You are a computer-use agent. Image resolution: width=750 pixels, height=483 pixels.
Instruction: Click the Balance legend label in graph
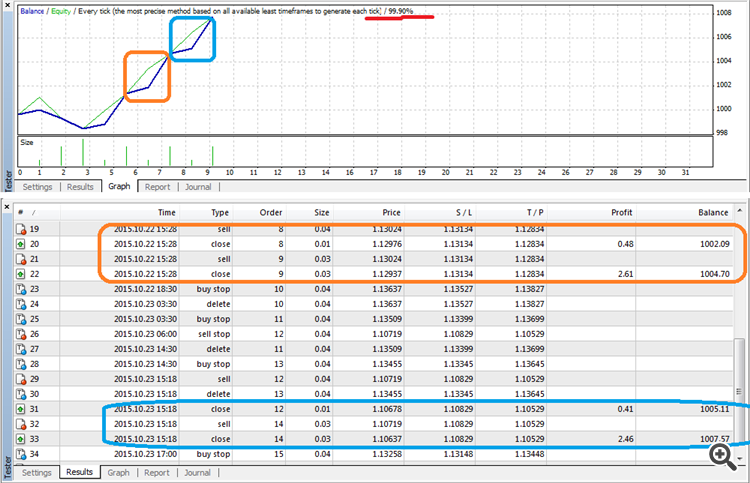(x=32, y=11)
